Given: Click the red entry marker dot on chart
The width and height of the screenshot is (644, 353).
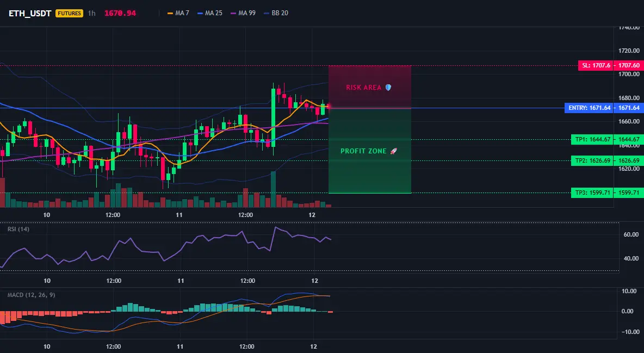Looking at the screenshot, I should coord(329,107).
